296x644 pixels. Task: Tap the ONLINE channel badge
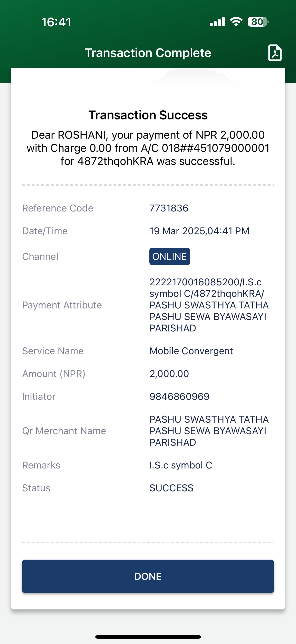click(x=170, y=256)
